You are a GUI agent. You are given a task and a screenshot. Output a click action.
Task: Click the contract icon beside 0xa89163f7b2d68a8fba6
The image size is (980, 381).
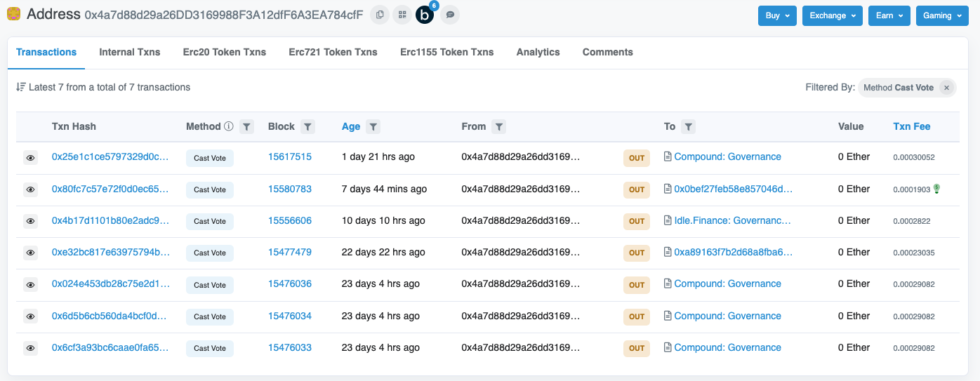tap(668, 252)
